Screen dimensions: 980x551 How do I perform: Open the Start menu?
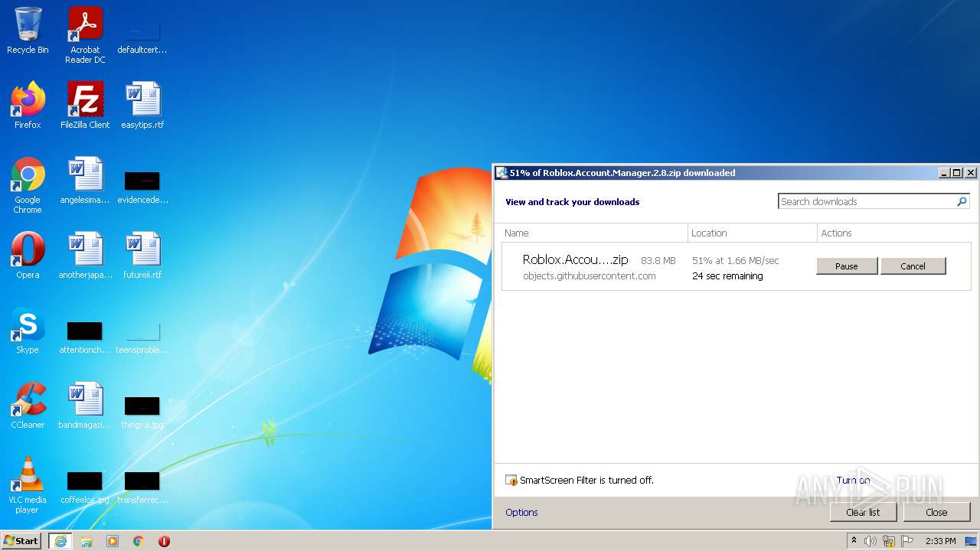[x=21, y=541]
